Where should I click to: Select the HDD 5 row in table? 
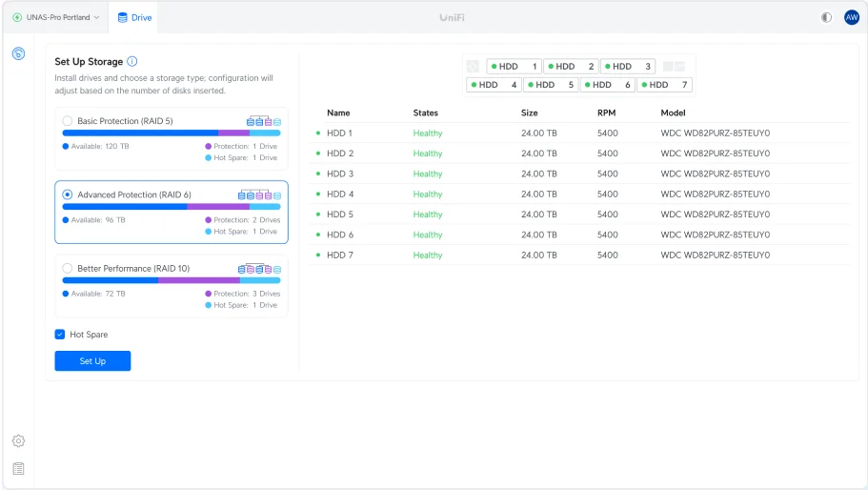(x=579, y=214)
